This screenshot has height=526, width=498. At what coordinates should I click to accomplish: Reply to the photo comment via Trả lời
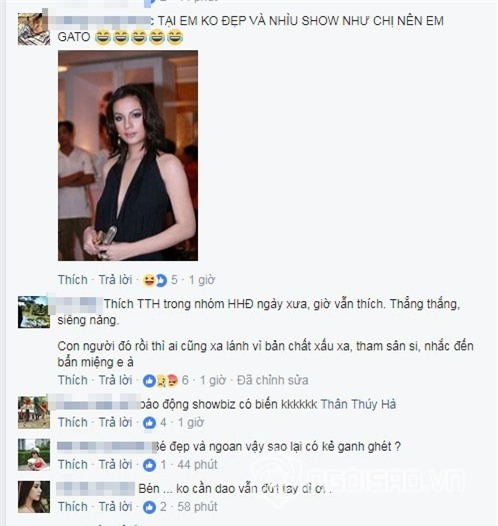pyautogui.click(x=115, y=280)
